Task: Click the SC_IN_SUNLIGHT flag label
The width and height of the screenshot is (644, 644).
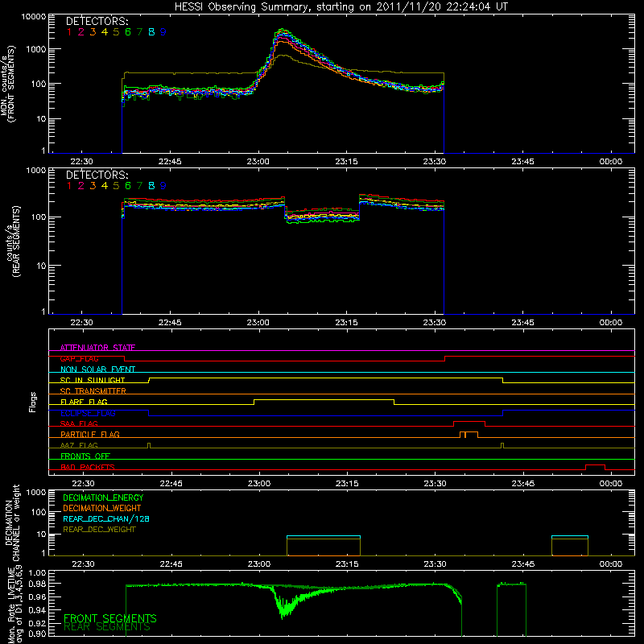Action: [x=93, y=380]
